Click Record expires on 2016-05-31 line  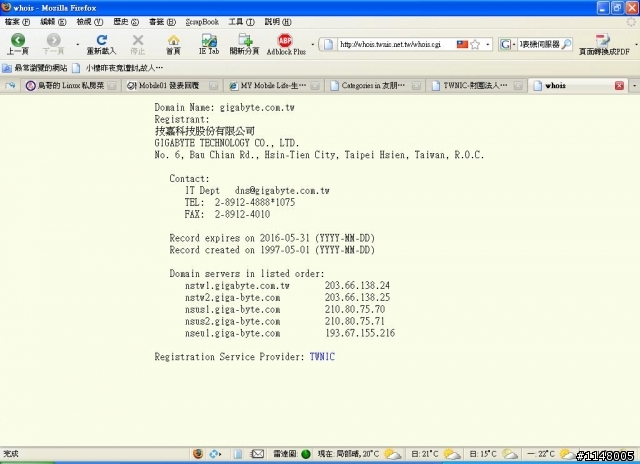coord(272,238)
